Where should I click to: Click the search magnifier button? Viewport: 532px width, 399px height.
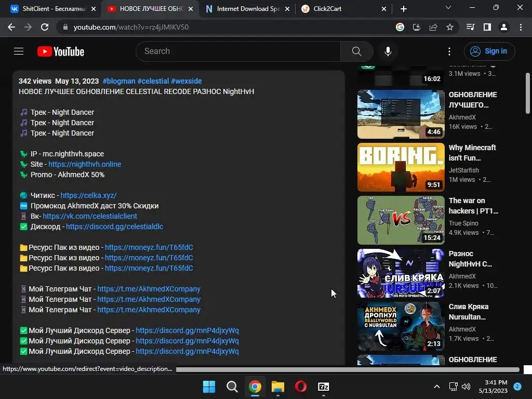[x=356, y=51]
